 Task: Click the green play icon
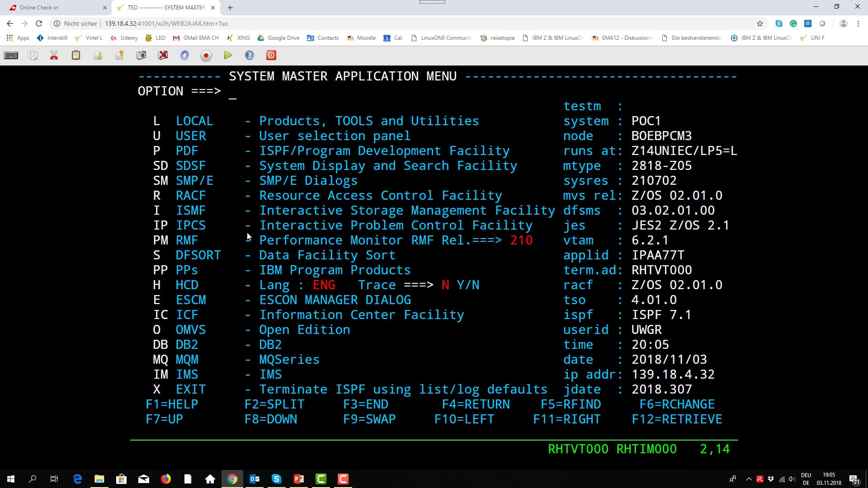click(x=228, y=55)
